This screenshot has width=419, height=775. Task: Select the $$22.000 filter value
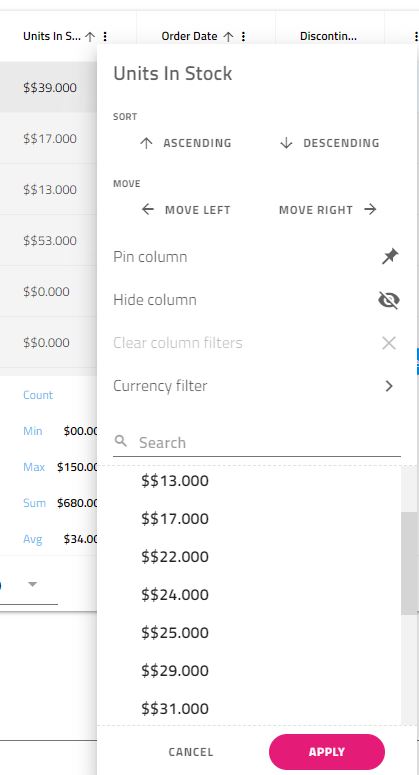[x=175, y=557]
